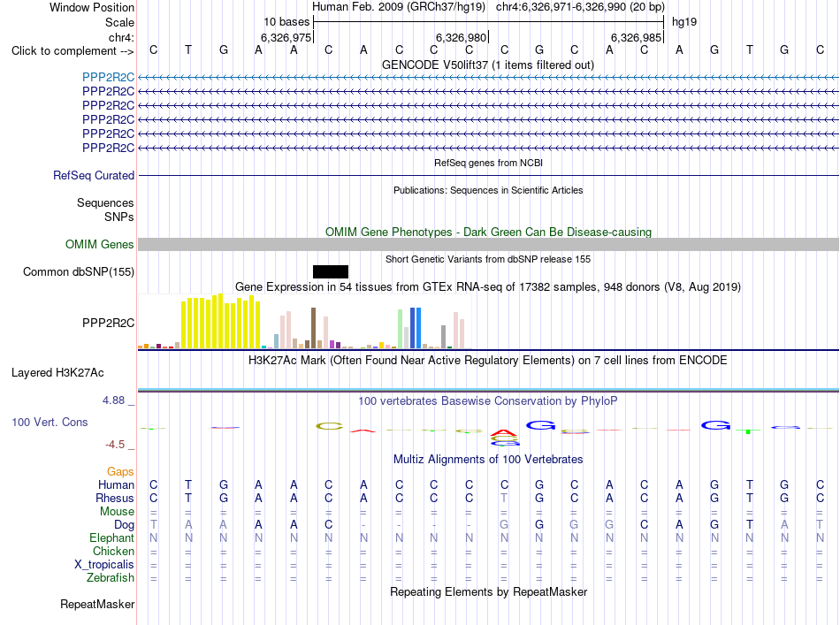
Task: Click coordinate marker 6,326,975 on the ruler
Action: (286, 37)
